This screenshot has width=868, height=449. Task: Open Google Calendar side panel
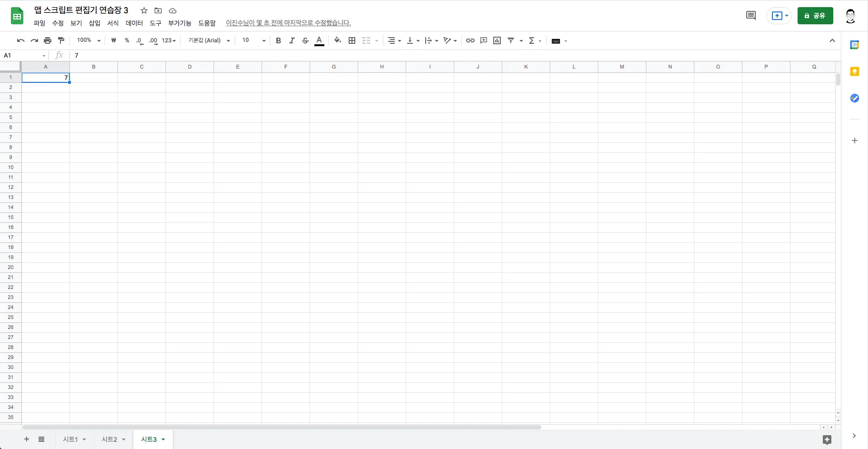click(x=855, y=45)
